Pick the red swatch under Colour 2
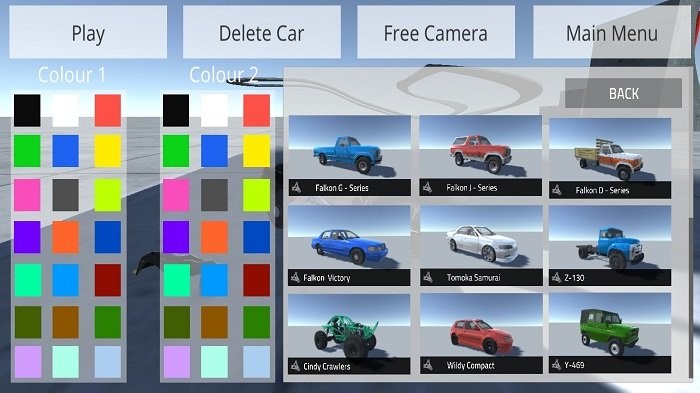 pyautogui.click(x=256, y=110)
